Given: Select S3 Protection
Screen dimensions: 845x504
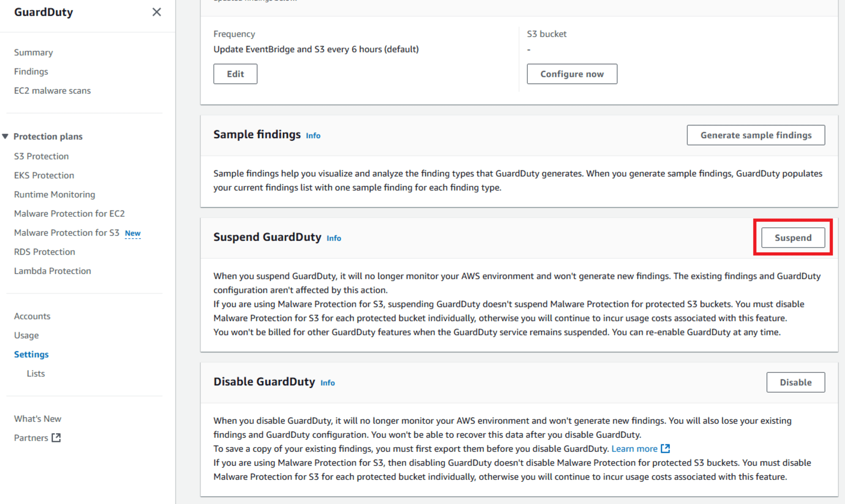Looking at the screenshot, I should 41,156.
